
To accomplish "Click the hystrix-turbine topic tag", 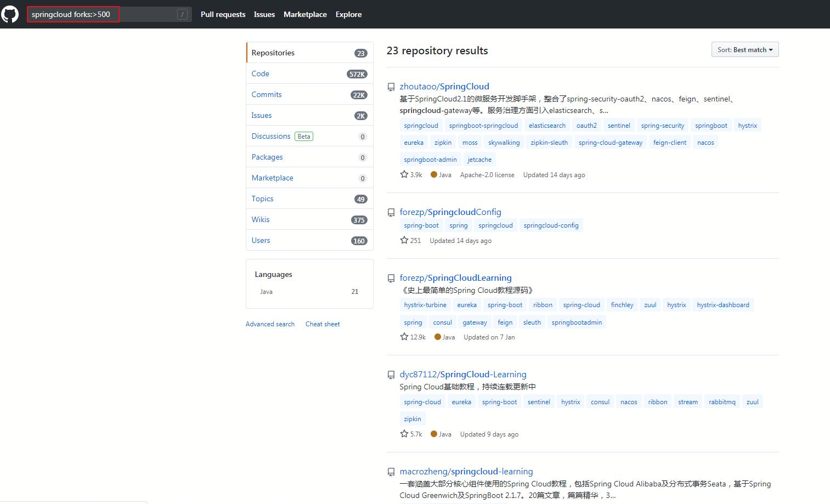I will click(425, 305).
